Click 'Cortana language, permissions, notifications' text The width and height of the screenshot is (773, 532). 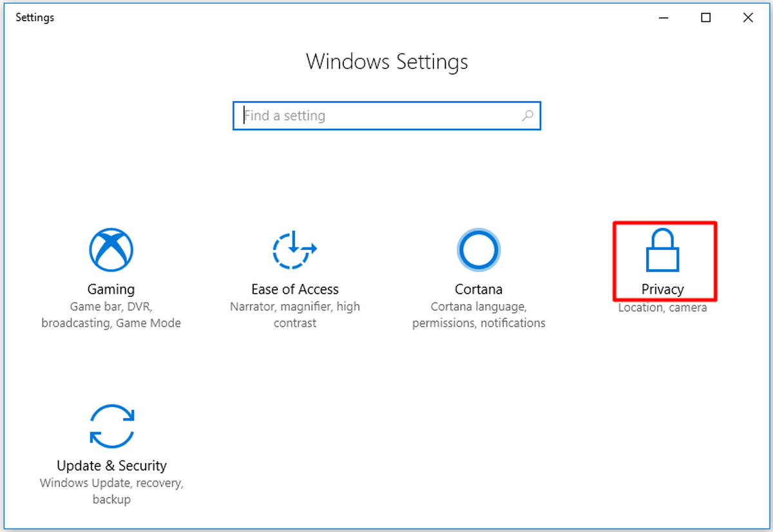point(479,315)
